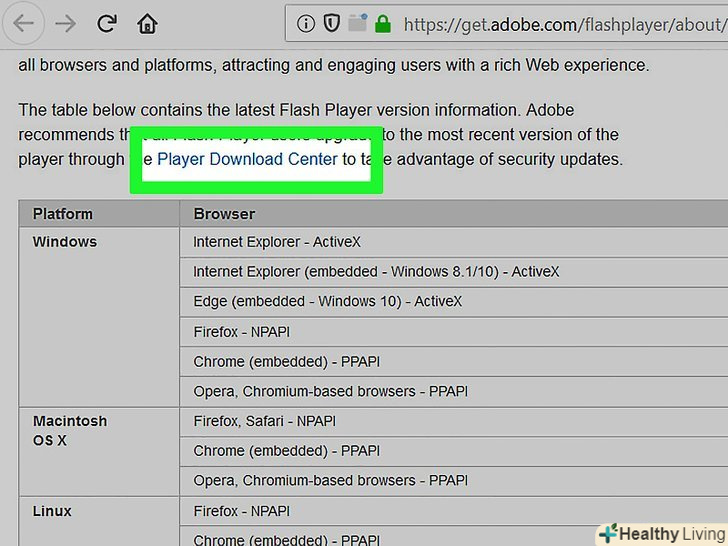The width and height of the screenshot is (728, 546).
Task: Select the Macintosh OS X platform cell
Action: pos(70,430)
